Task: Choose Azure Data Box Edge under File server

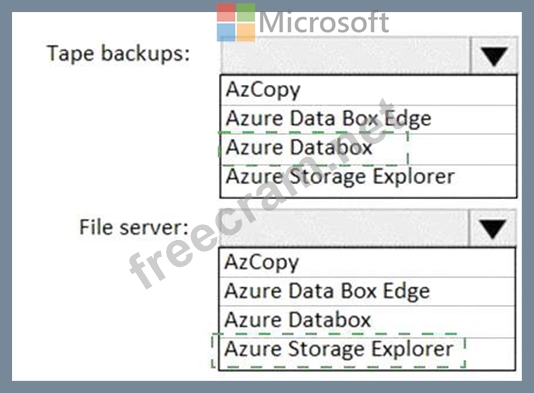Action: pos(367,292)
